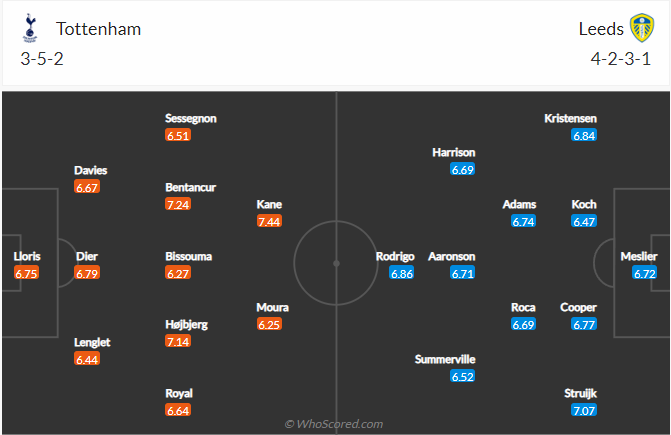Click the Tottenham 3-5-2 formation text

(x=42, y=58)
